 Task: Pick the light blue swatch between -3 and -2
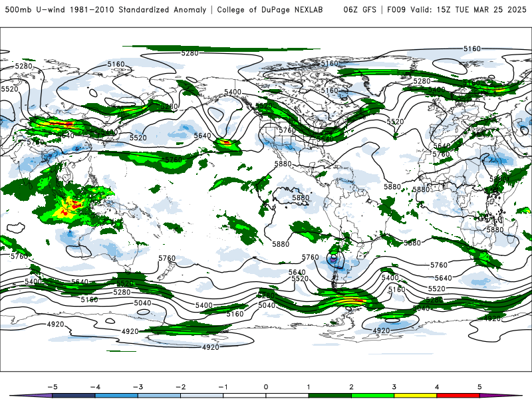159,396
